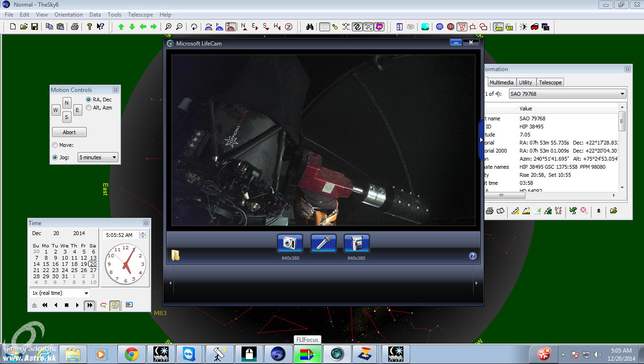Image resolution: width=644 pixels, height=364 pixels.
Task: Click the LifeCam take photo camera icon
Action: tap(289, 243)
